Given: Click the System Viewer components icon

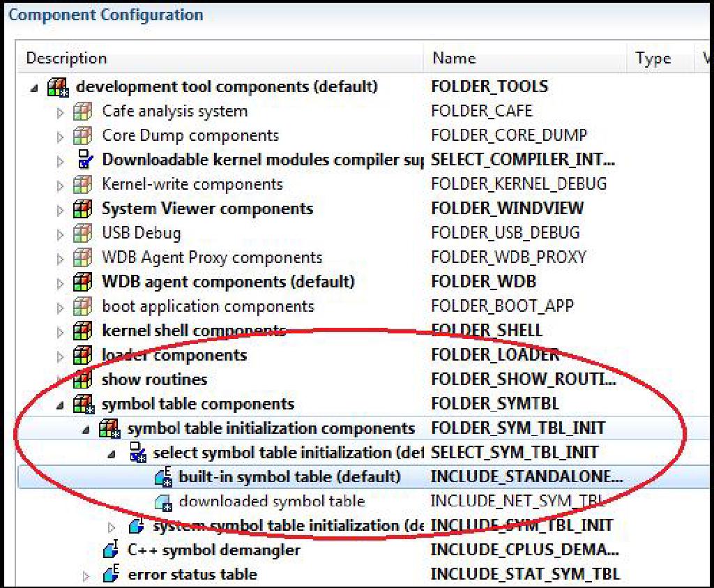Looking at the screenshot, I should [x=82, y=209].
